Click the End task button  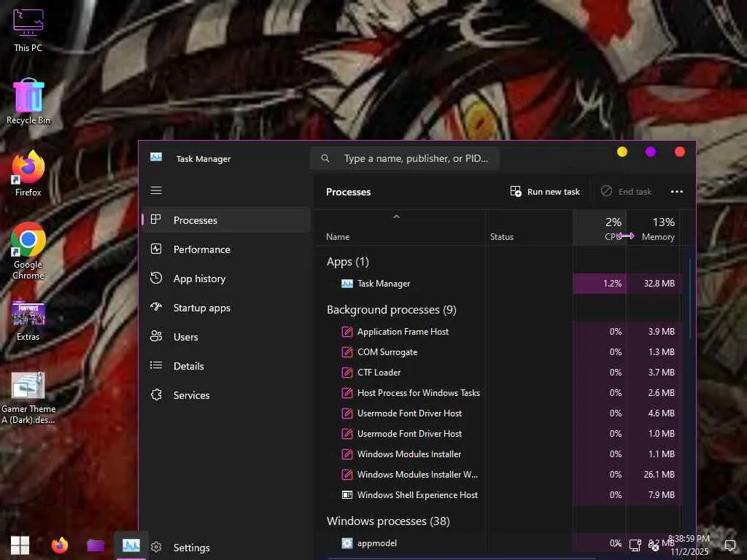tap(626, 192)
